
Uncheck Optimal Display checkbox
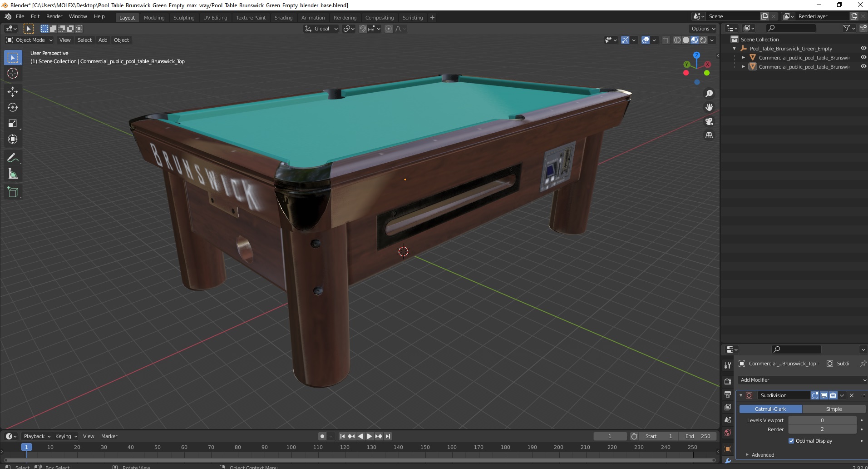(791, 441)
